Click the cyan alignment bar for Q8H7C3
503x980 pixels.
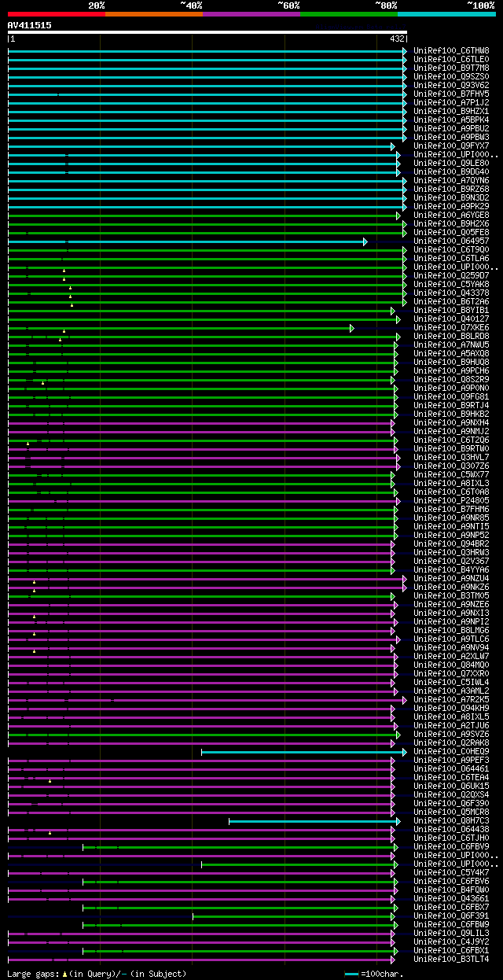314,821
